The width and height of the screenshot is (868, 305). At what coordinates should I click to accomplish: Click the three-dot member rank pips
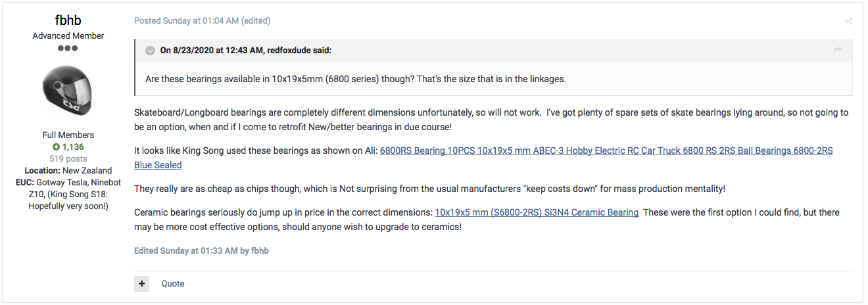coord(68,48)
